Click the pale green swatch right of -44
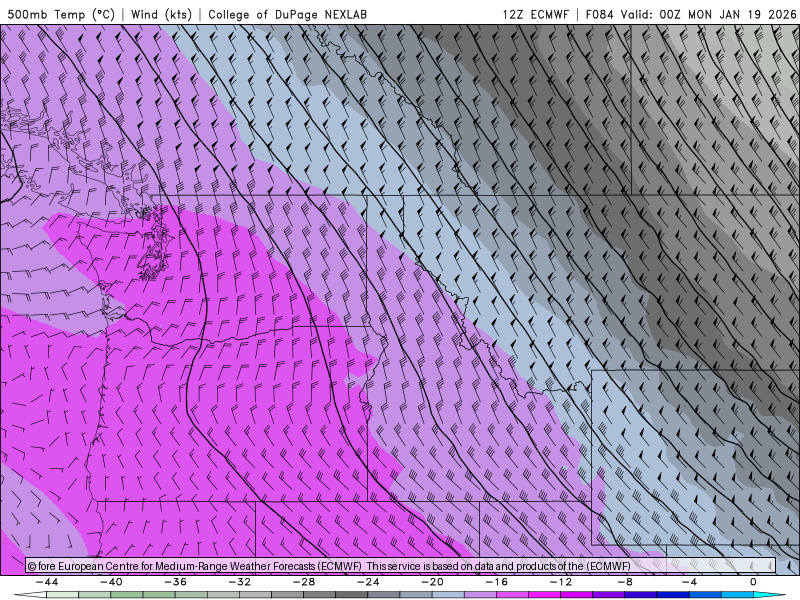 63,595
